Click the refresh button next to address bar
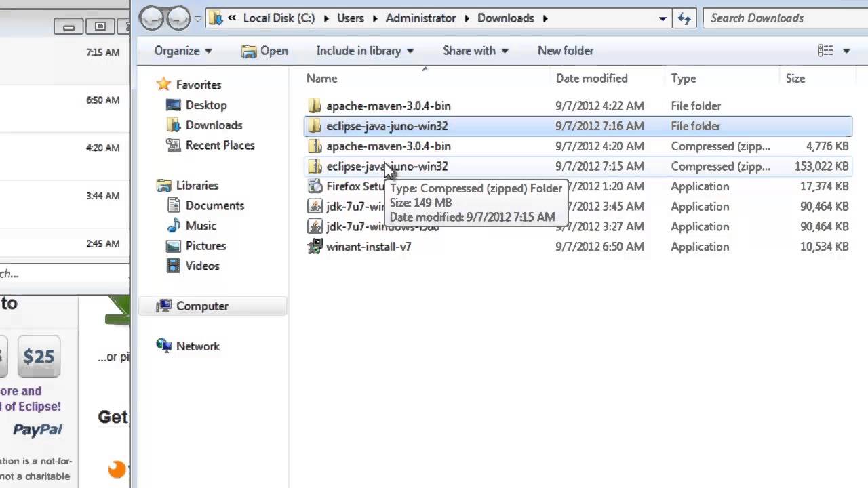Screen dimensions: 868x488 click(x=684, y=18)
